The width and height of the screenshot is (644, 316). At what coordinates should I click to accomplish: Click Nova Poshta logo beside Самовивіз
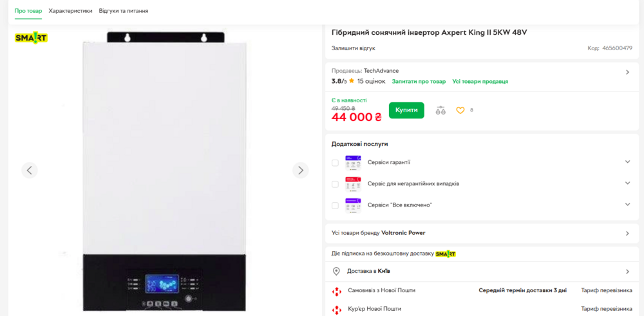tap(336, 291)
